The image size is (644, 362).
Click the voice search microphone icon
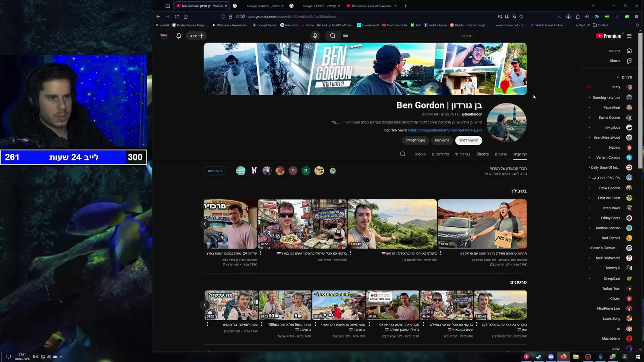(315, 36)
